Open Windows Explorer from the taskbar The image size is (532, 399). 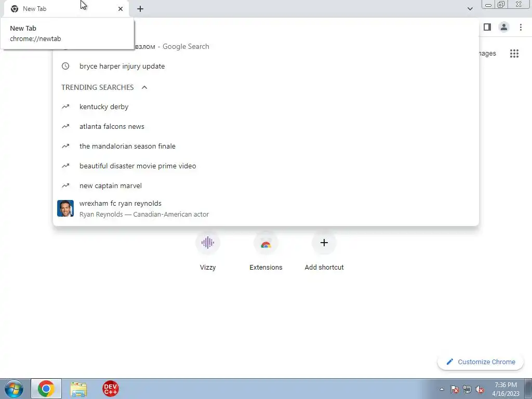(x=78, y=389)
